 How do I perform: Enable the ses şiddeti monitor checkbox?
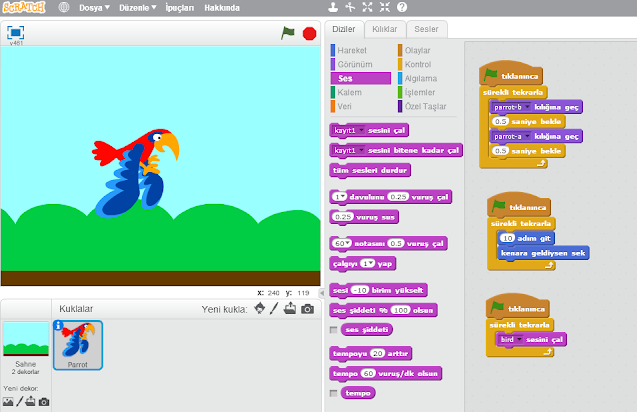334,330
